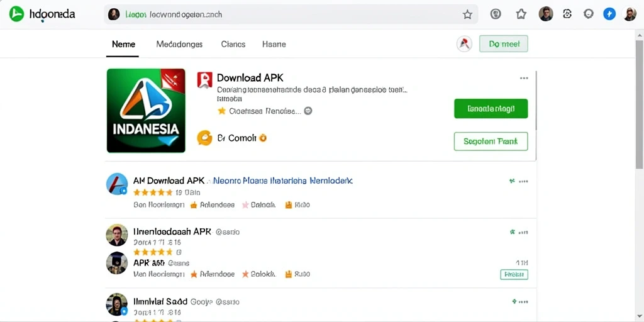
Task: Bookmark page with star inside address bar
Action: (x=467, y=15)
